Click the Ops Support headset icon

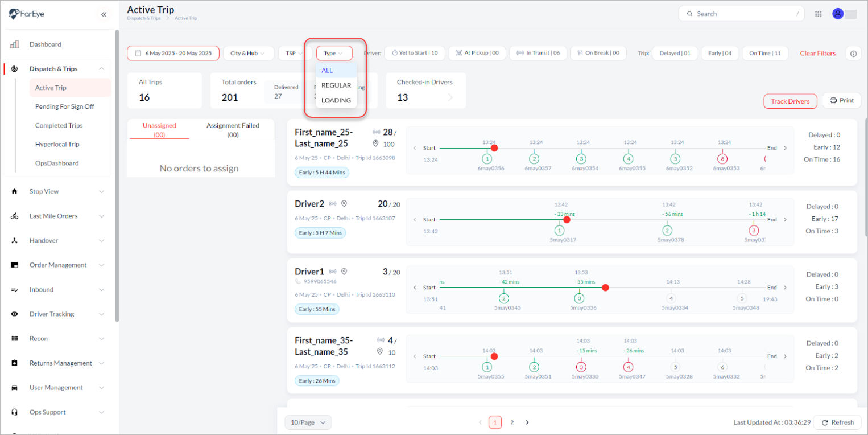[x=15, y=412]
